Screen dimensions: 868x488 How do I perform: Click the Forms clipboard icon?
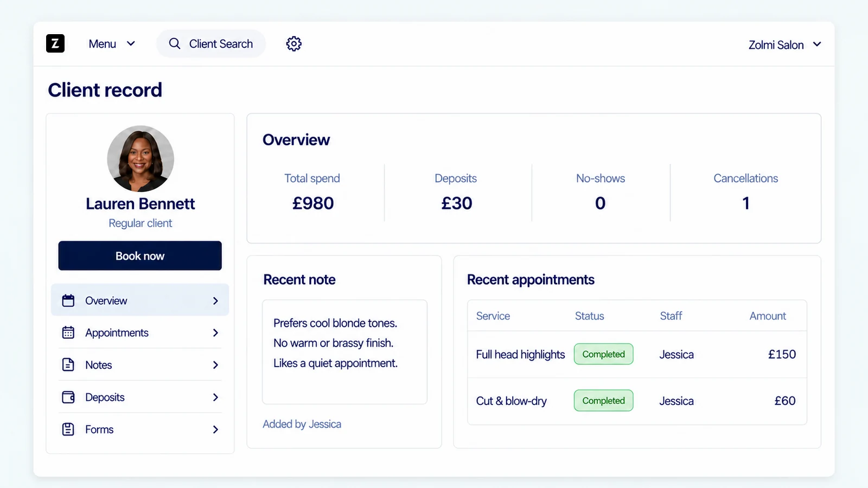pyautogui.click(x=68, y=429)
